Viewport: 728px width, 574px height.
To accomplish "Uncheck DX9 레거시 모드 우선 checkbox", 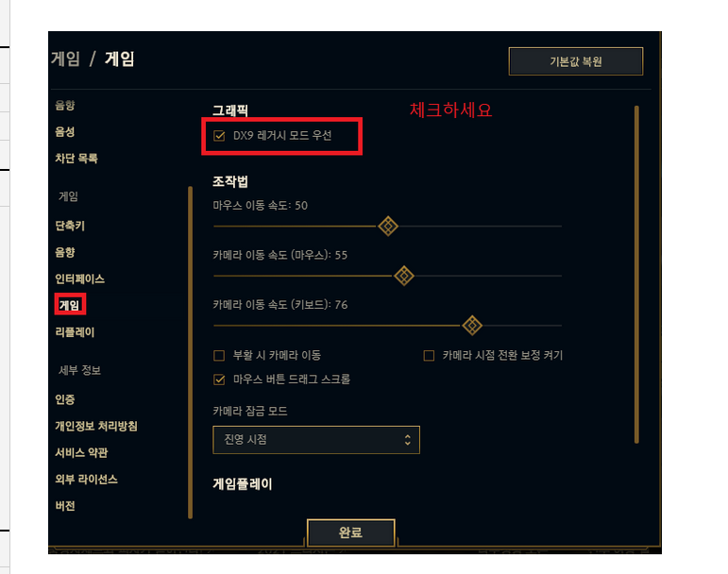I will click(219, 136).
